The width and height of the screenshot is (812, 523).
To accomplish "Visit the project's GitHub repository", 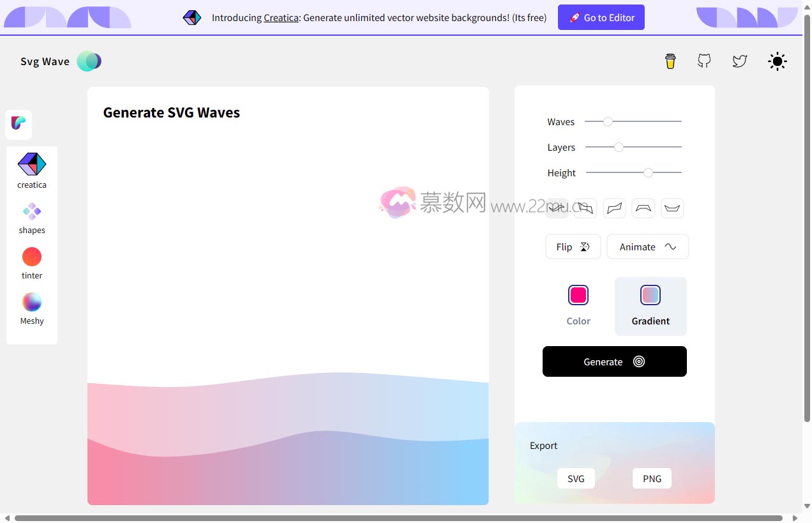I will [704, 61].
